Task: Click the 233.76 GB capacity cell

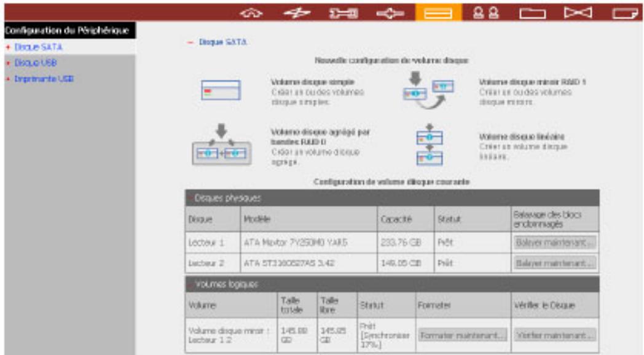Action: [x=406, y=243]
